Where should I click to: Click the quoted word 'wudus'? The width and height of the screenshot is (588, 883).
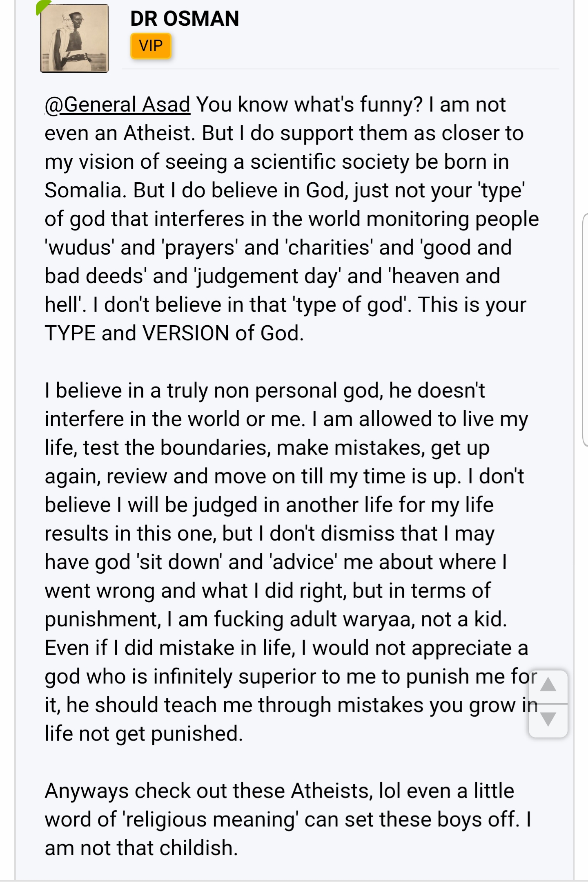pos(80,248)
